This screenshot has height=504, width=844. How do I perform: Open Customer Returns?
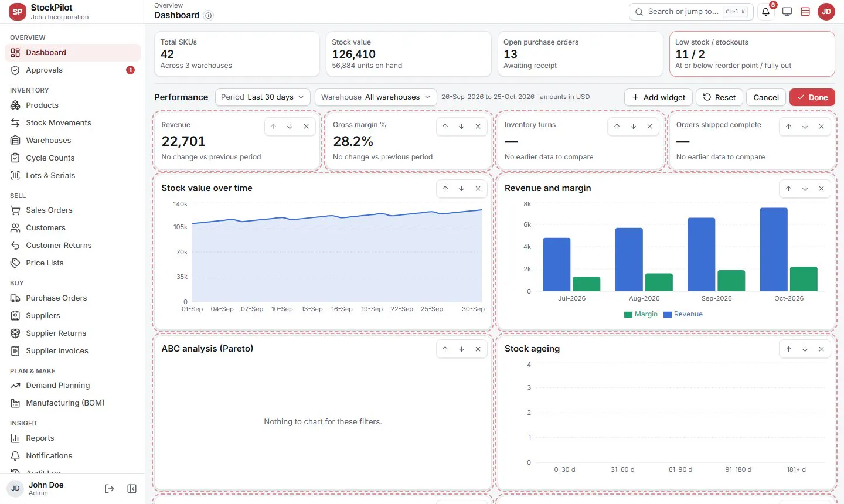pyautogui.click(x=73, y=246)
